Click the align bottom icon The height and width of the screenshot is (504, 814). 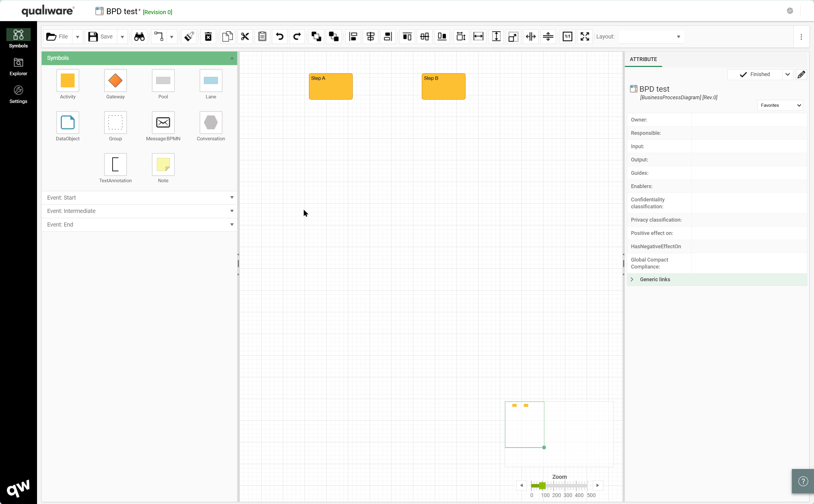[442, 37]
